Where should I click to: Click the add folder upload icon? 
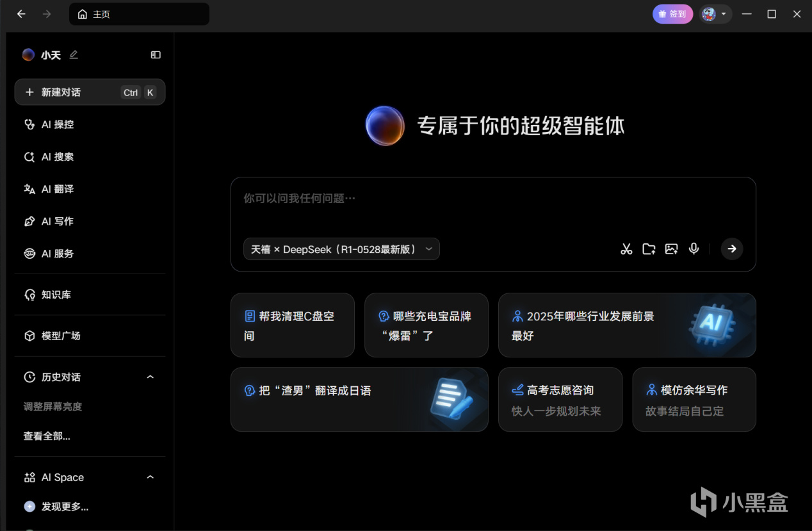[x=649, y=249]
